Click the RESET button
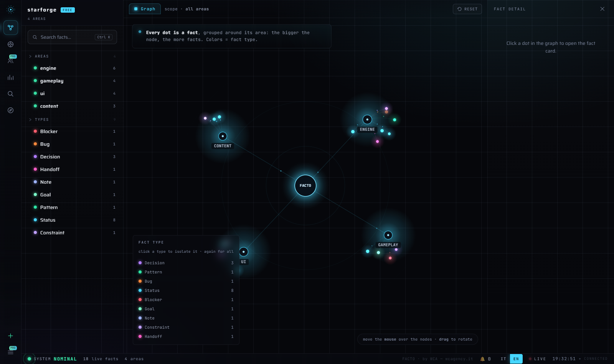The image size is (614, 364). pyautogui.click(x=467, y=9)
